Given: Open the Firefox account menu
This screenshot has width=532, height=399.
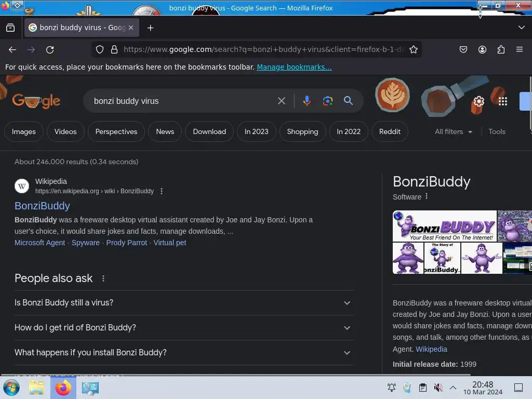Looking at the screenshot, I should click(482, 49).
